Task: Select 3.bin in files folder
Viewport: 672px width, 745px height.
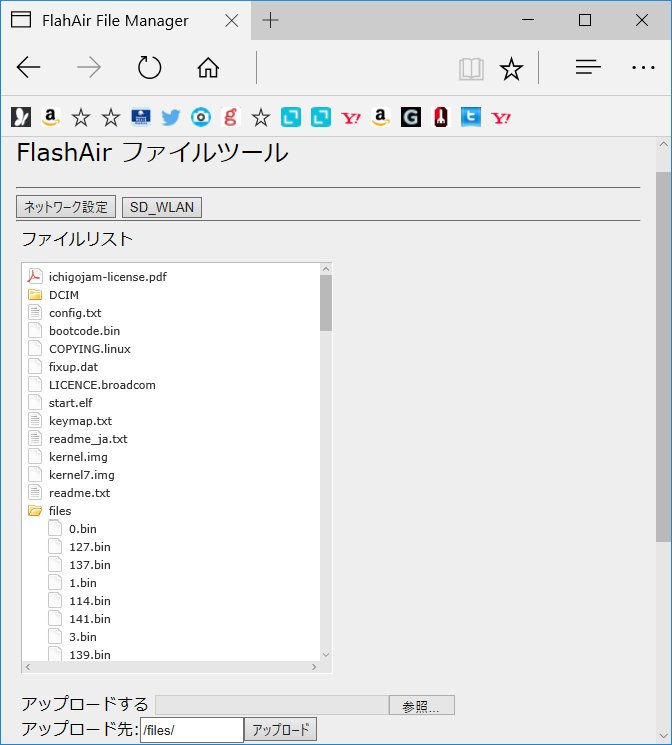Action: (83, 637)
